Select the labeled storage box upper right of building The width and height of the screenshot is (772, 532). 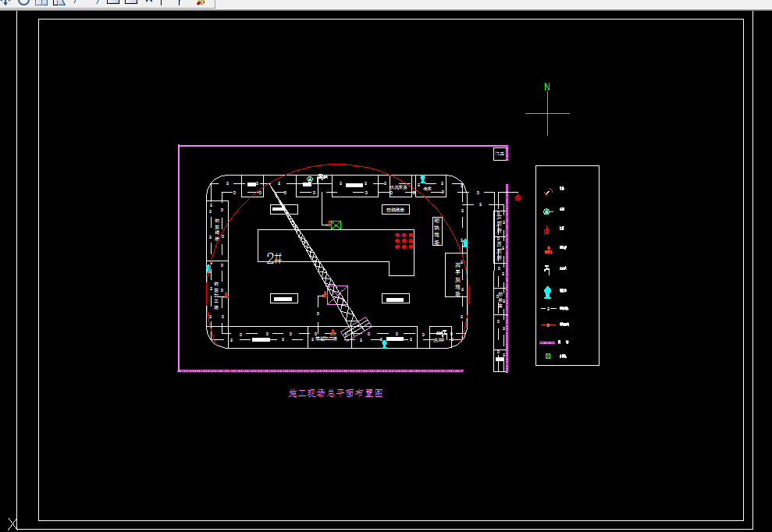tap(396, 210)
